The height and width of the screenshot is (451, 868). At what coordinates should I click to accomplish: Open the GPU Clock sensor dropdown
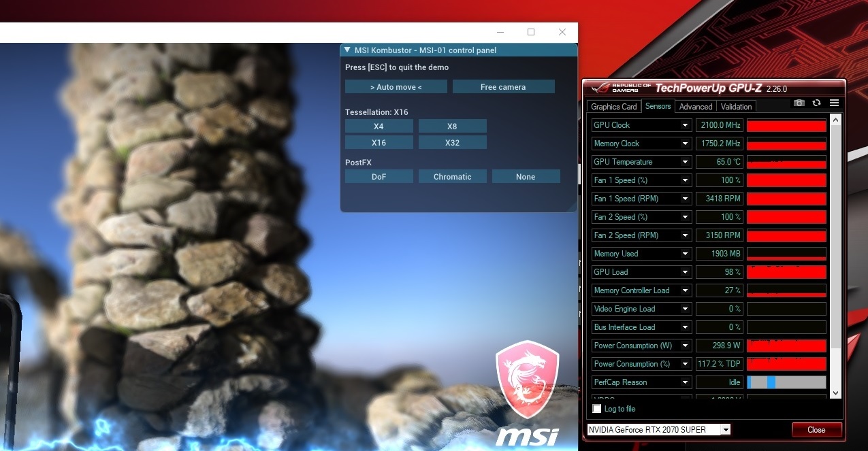click(686, 125)
